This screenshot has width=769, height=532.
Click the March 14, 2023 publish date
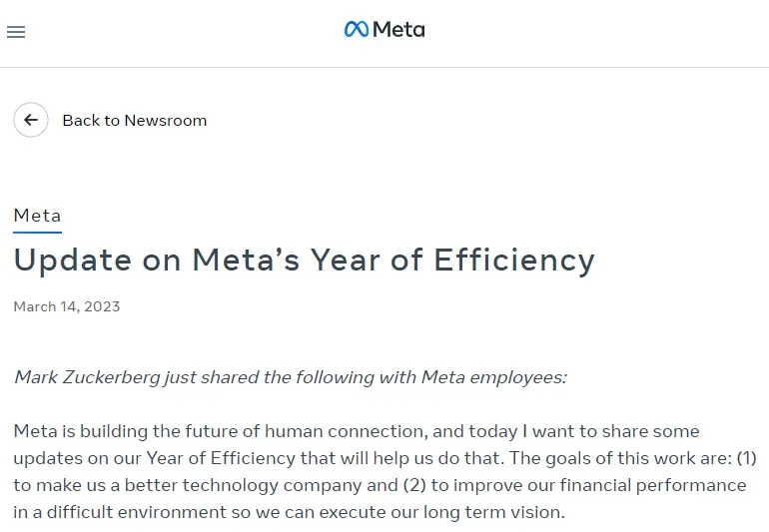pos(67,306)
